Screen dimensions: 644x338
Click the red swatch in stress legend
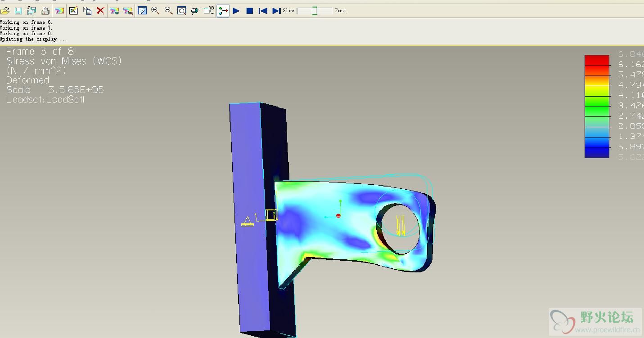click(596, 60)
